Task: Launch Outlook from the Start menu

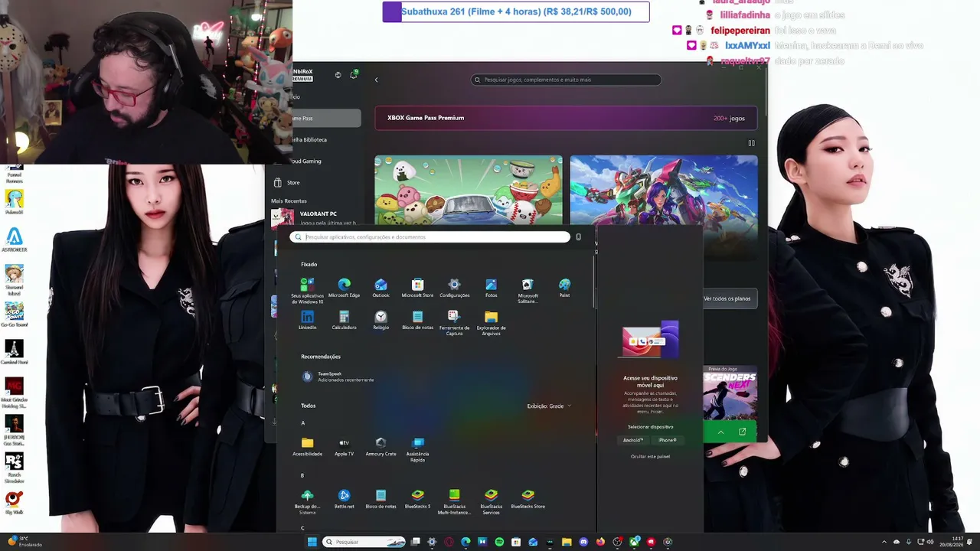Action: coord(381,288)
